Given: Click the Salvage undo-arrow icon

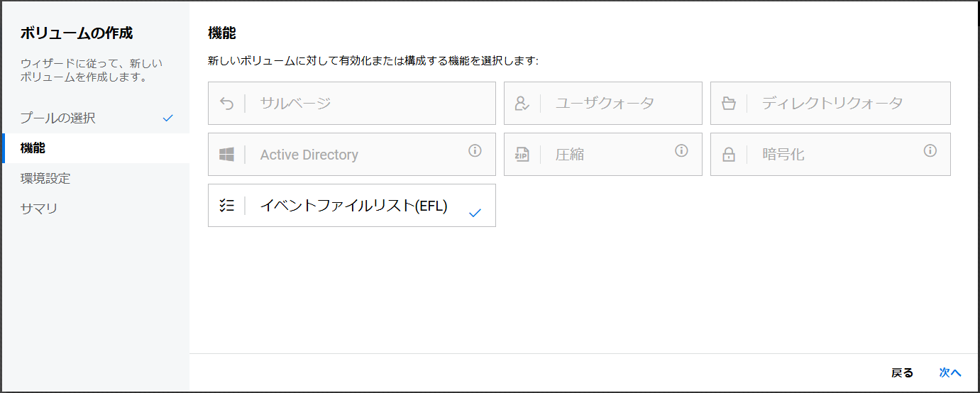Looking at the screenshot, I should 227,104.
